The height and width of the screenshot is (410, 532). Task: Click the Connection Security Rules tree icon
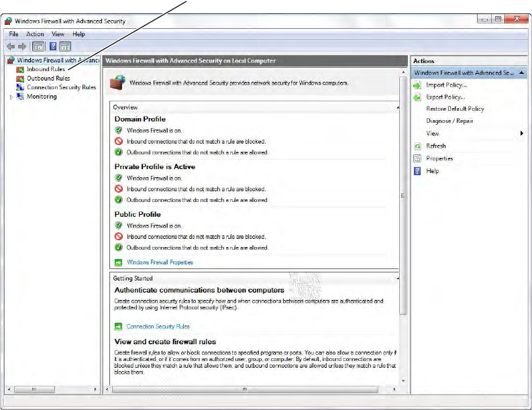pyautogui.click(x=20, y=87)
